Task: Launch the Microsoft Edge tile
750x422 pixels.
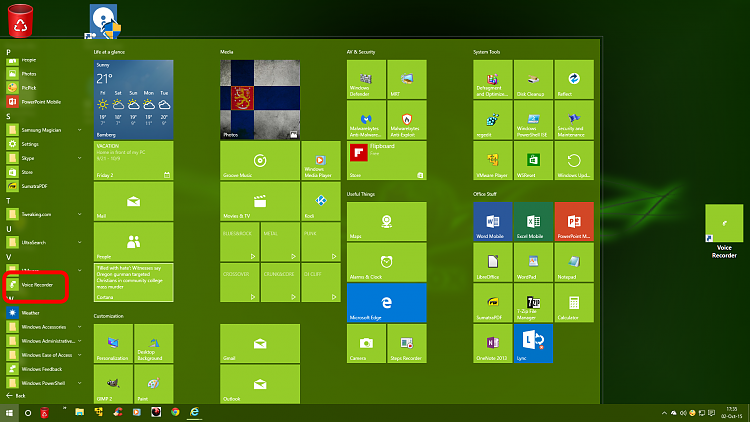Action: (x=386, y=303)
